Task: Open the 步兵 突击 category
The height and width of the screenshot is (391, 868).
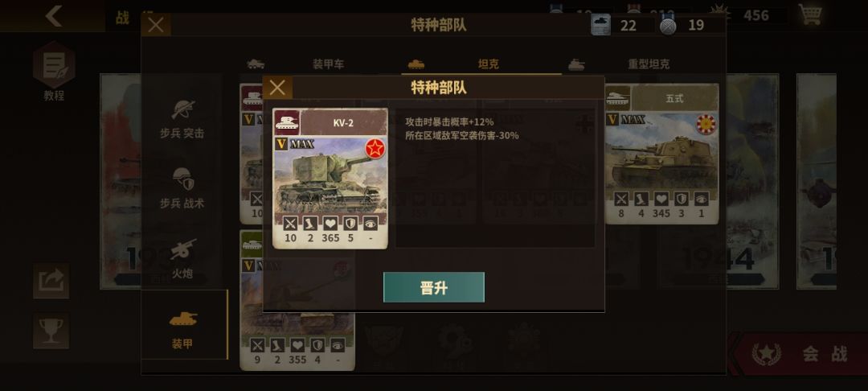Action: [182, 119]
